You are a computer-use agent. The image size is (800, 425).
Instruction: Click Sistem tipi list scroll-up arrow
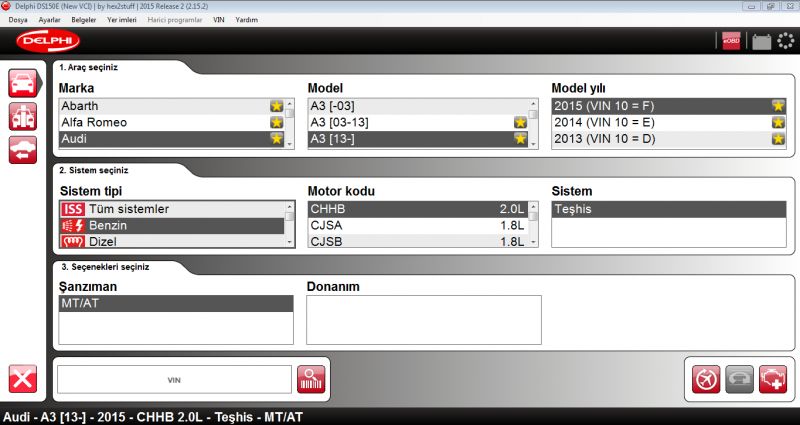[x=290, y=207]
